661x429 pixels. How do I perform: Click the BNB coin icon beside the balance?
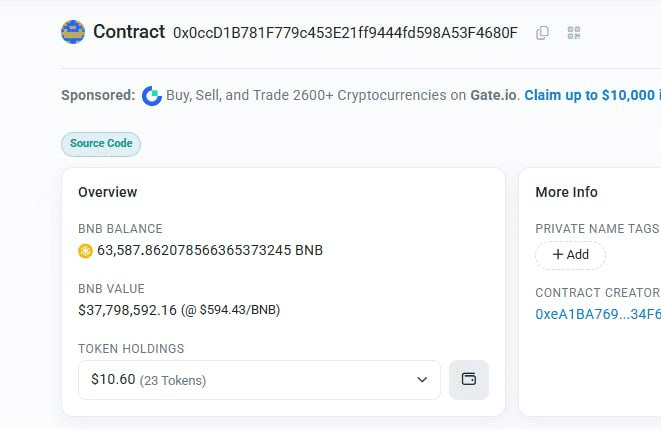pos(85,251)
